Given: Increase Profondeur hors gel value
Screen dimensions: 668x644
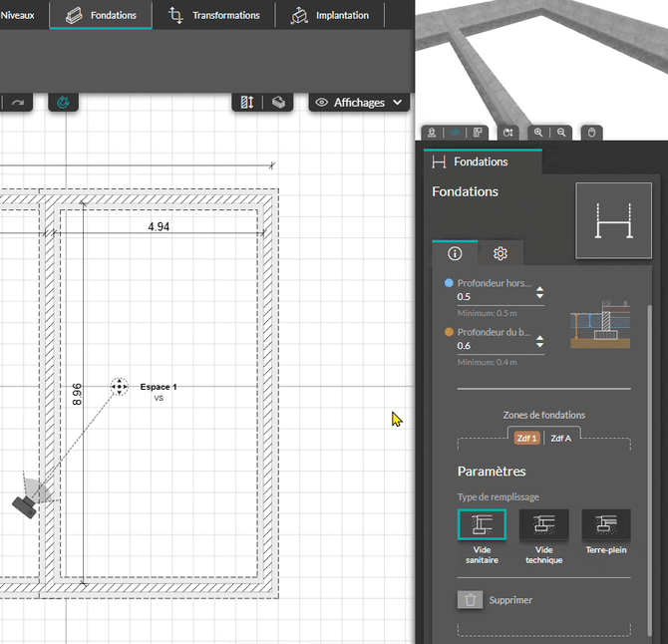Looking at the screenshot, I should coord(539,289).
